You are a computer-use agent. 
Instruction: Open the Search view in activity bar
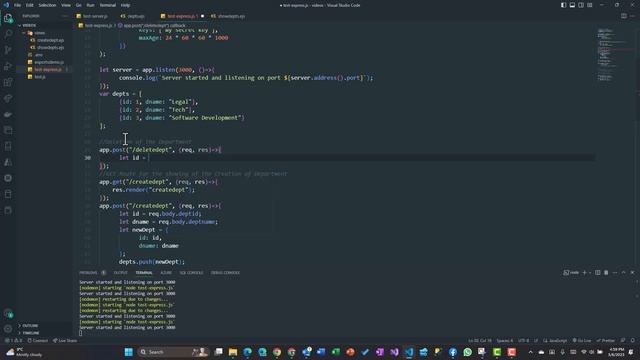point(8,34)
